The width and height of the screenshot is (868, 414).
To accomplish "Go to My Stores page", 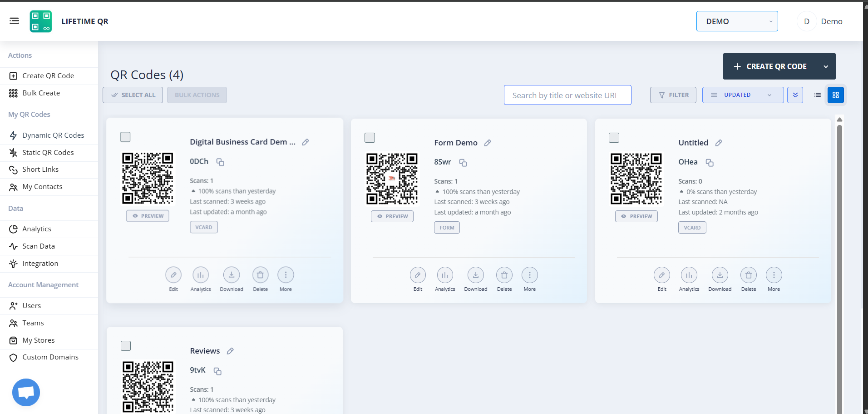I will coord(49,340).
